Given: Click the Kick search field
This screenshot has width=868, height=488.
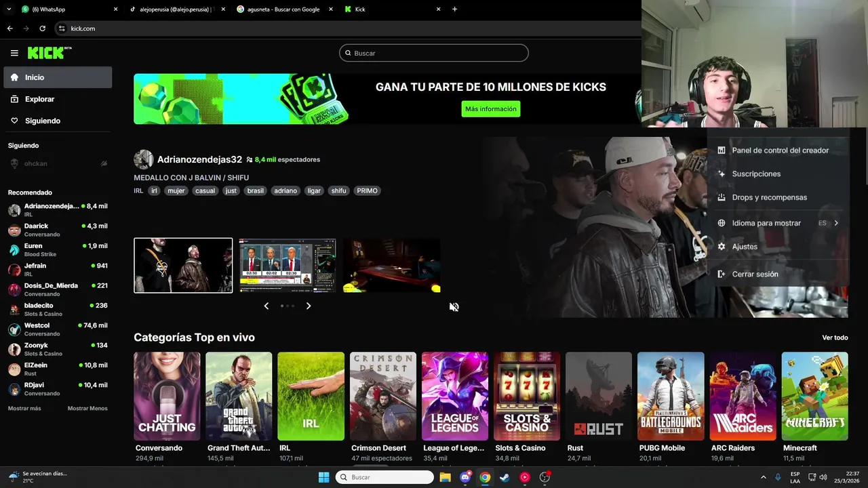Looking at the screenshot, I should 433,53.
